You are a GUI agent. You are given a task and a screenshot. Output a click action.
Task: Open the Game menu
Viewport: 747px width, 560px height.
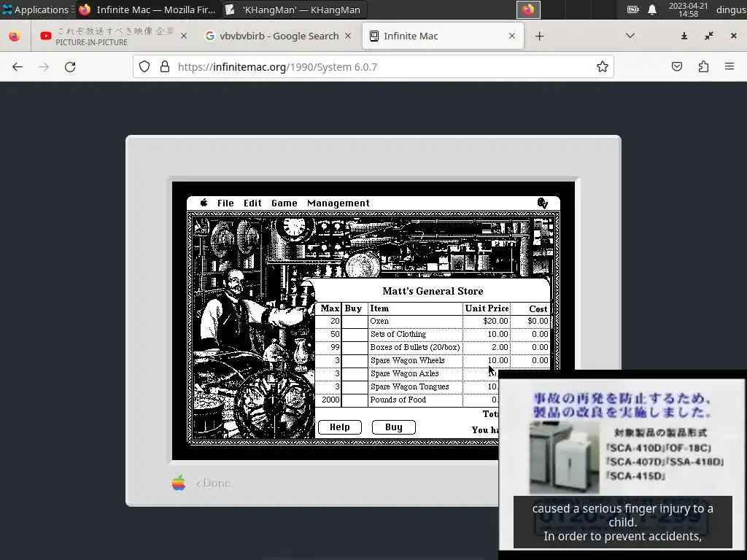tap(285, 203)
